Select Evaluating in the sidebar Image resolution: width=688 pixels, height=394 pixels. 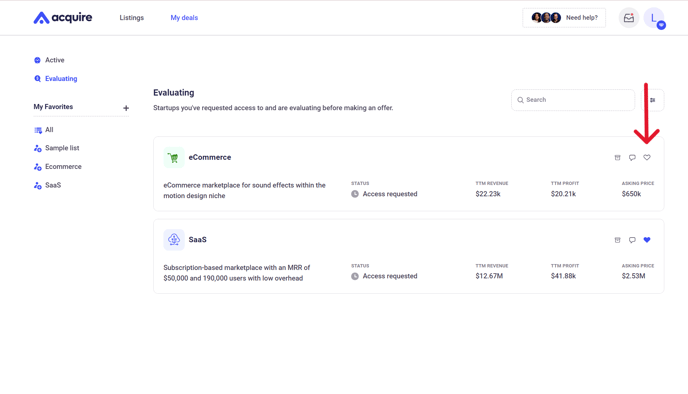(x=56, y=79)
